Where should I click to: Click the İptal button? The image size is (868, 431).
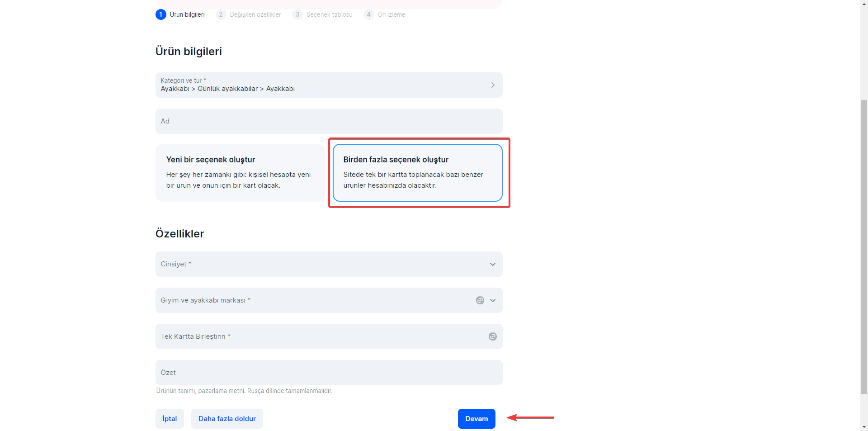170,419
